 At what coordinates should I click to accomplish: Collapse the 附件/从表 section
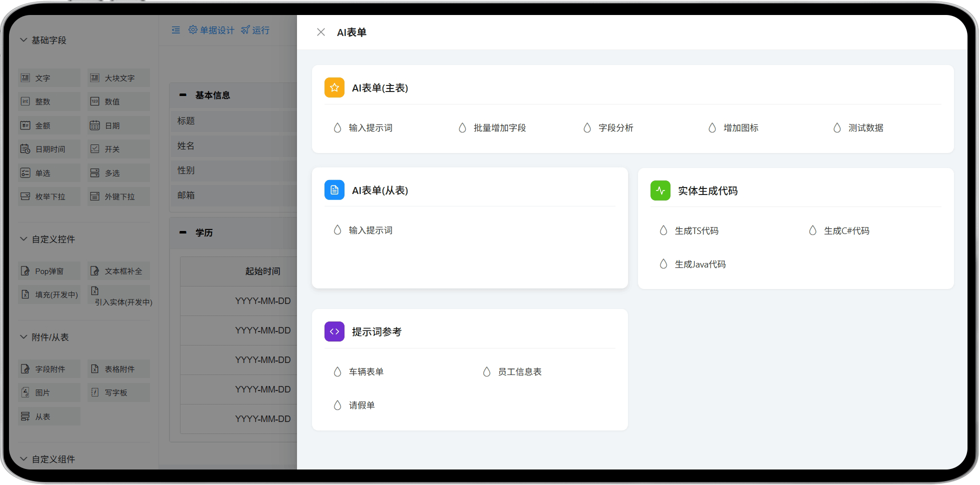point(23,337)
